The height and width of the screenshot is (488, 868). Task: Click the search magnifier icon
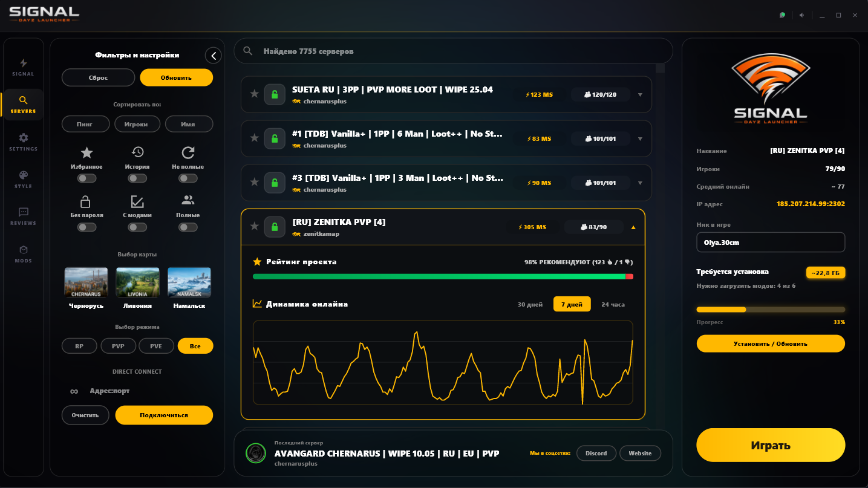coord(248,51)
